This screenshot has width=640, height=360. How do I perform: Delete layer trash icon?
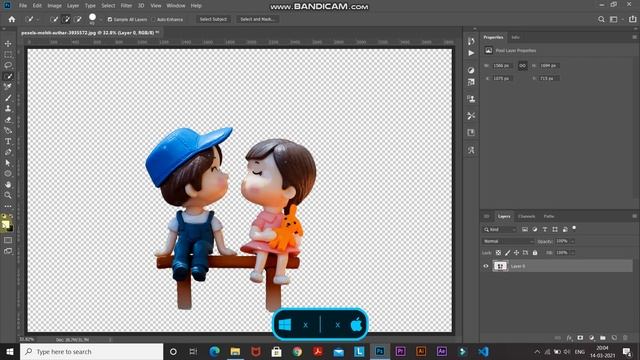[x=625, y=338]
